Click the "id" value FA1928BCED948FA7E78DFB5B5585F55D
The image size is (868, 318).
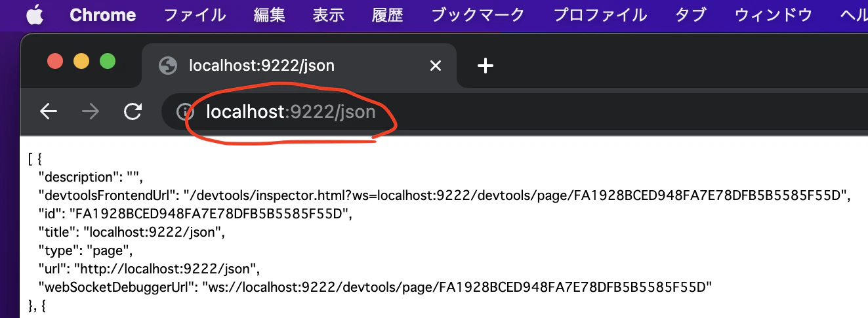(210, 214)
